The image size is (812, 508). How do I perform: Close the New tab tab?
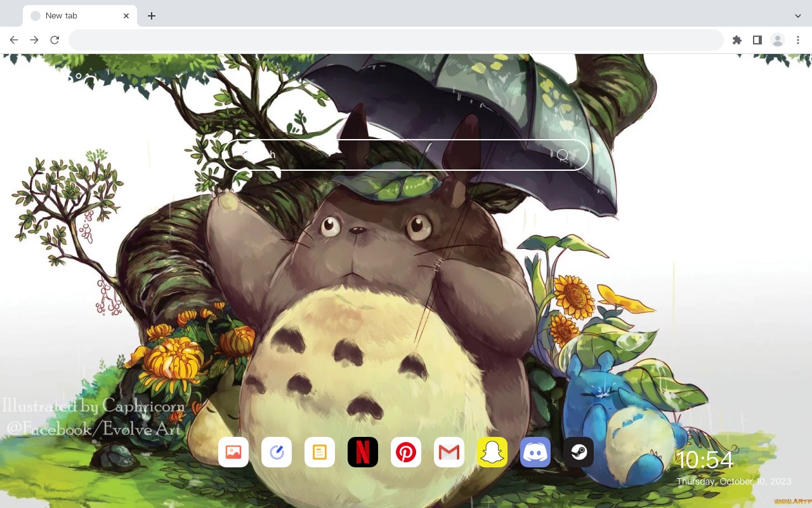pyautogui.click(x=126, y=16)
